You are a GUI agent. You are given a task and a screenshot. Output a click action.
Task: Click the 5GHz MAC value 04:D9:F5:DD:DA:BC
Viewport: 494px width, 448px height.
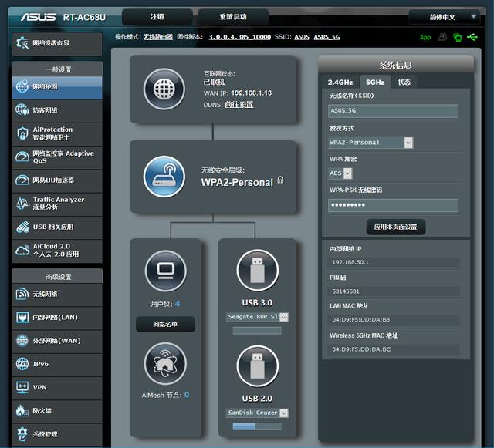pos(361,349)
